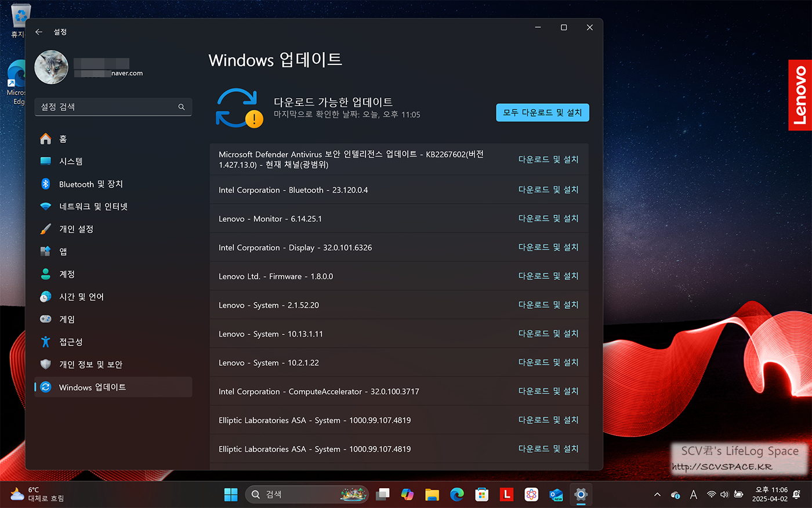Viewport: 812px width, 508px height.
Task: Click the user profile avatar picture
Action: click(51, 67)
